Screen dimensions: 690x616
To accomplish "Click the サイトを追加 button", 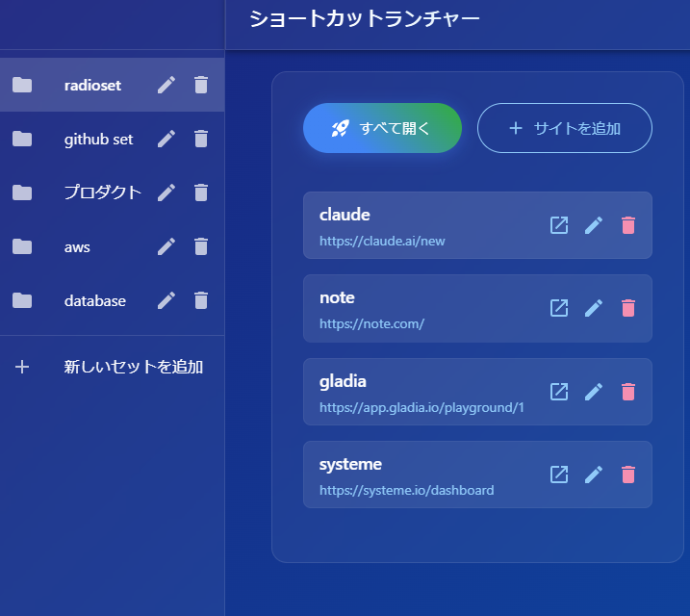I will tap(565, 128).
